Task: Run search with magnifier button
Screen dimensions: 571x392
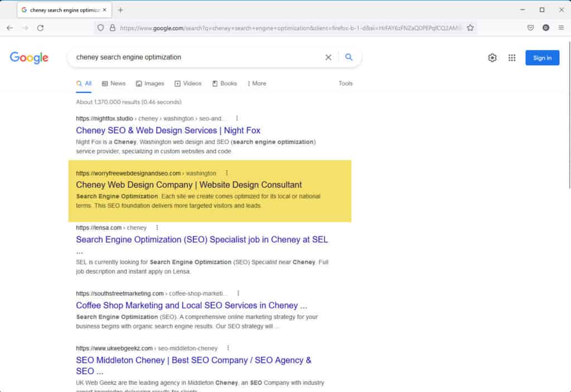Action: [x=349, y=57]
